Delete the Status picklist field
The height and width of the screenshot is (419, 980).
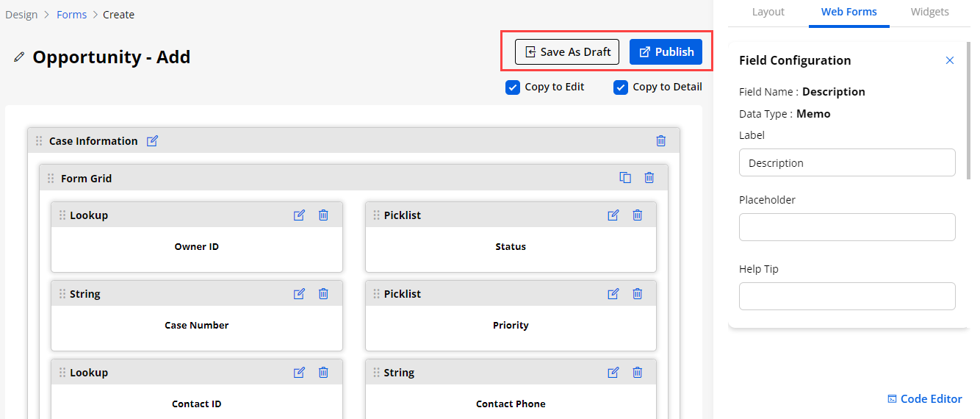[x=637, y=215]
